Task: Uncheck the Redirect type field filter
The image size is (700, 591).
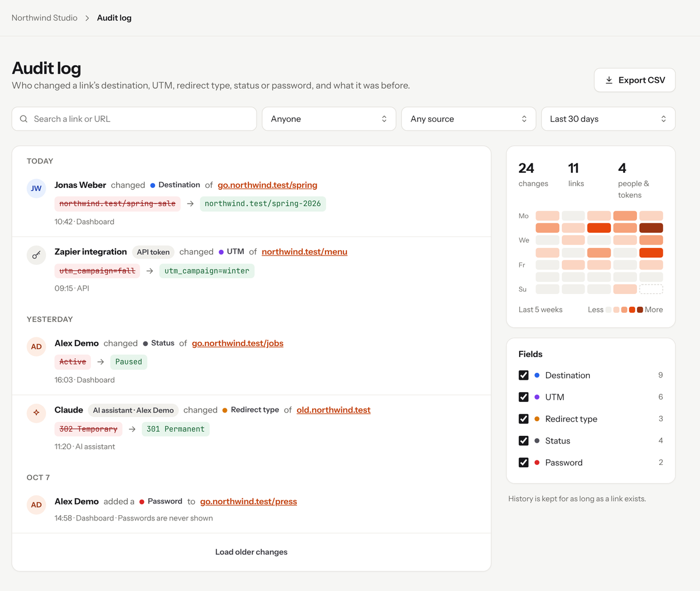Action: 523,419
